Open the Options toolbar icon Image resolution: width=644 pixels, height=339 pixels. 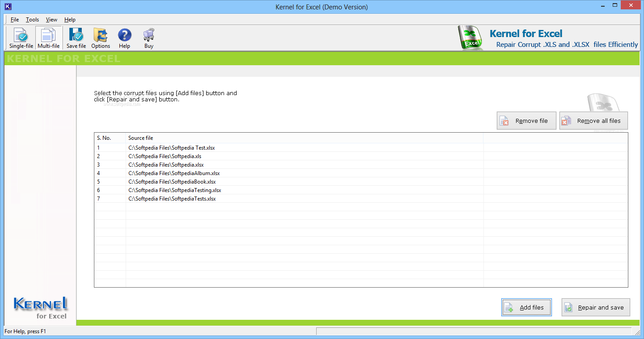[101, 38]
